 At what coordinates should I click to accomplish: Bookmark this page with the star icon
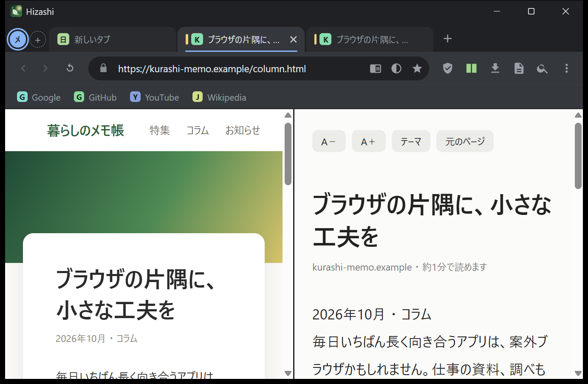tap(417, 68)
